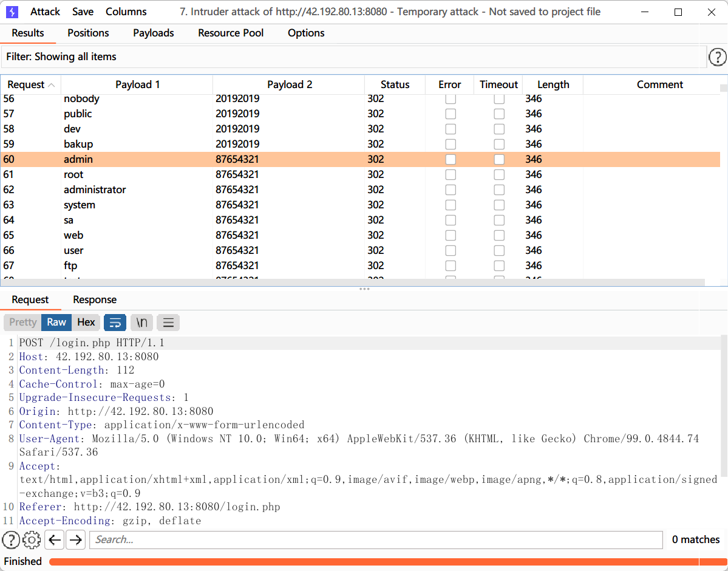Click the 'POST /login.php HTTP/1.1' line
728x571 pixels.
(x=92, y=343)
